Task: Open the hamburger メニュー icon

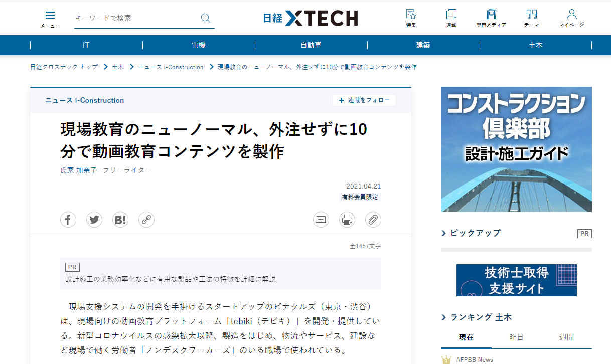Action: coord(50,19)
